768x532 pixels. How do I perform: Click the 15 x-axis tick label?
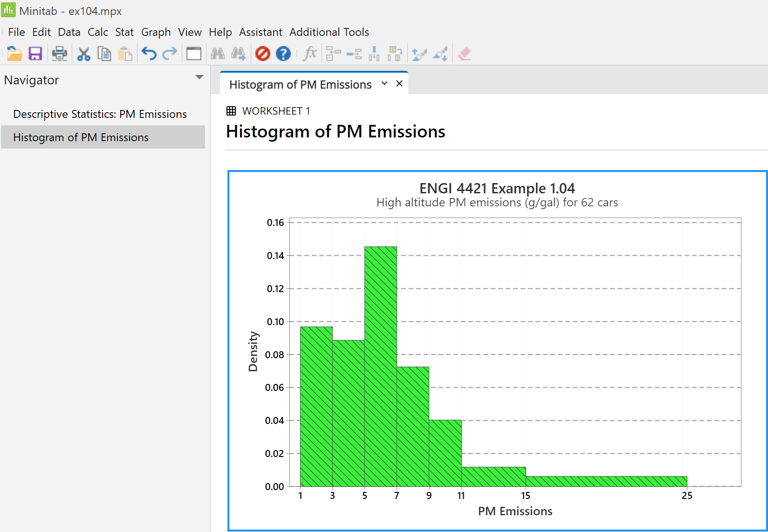click(x=526, y=496)
